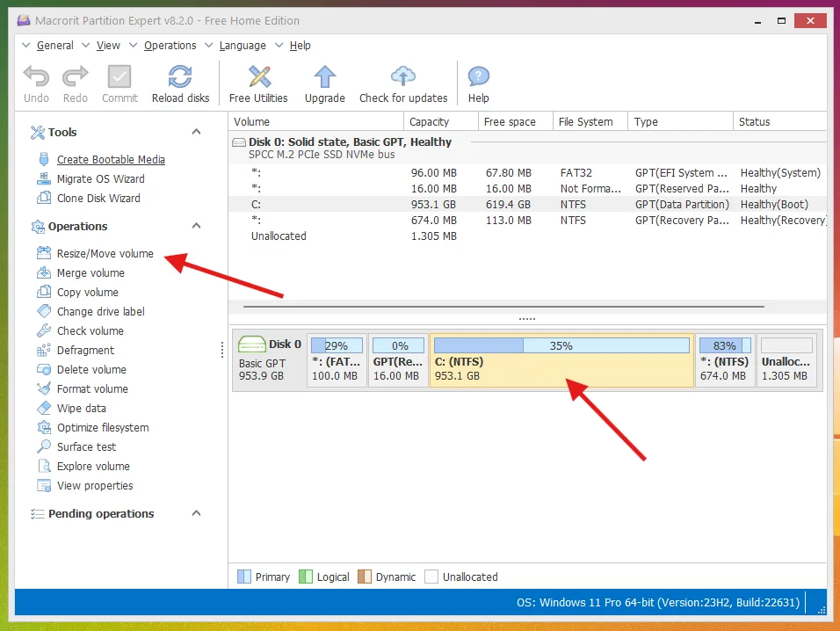
Task: Click the Create Bootable Media link
Action: tap(111, 160)
